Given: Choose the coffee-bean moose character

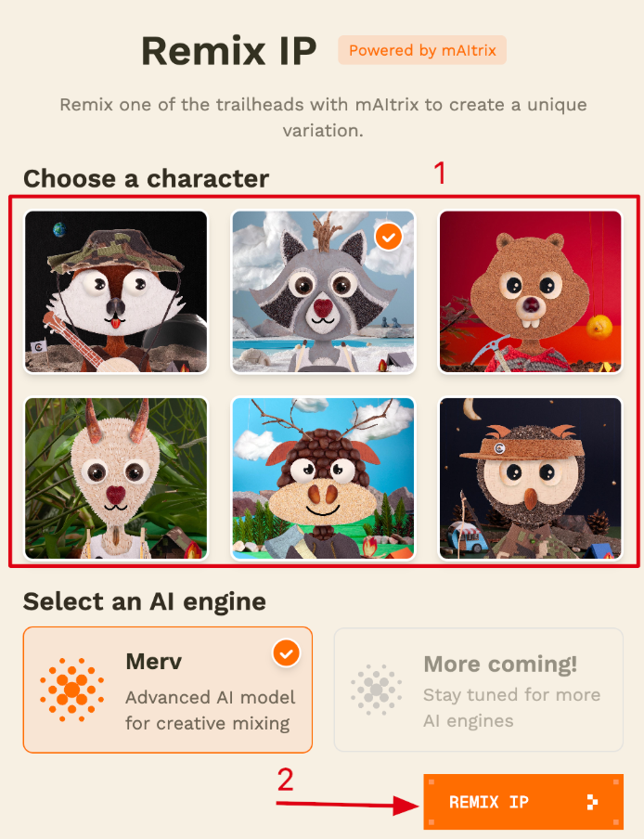Looking at the screenshot, I should 323,478.
